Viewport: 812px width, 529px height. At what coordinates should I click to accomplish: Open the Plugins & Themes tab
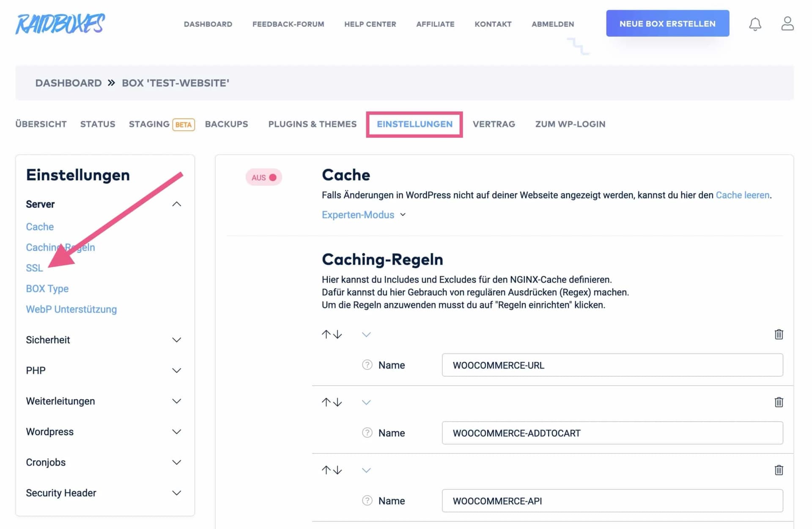[x=312, y=124]
